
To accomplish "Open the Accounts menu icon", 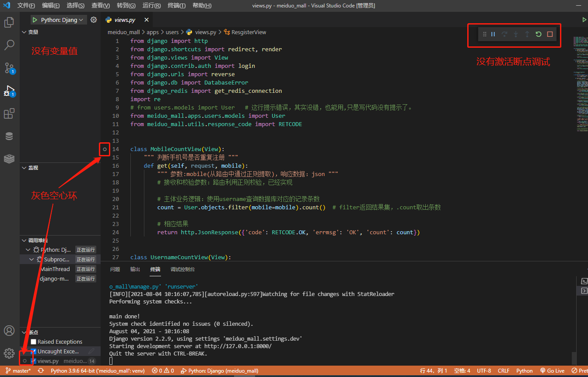I will pyautogui.click(x=9, y=331).
